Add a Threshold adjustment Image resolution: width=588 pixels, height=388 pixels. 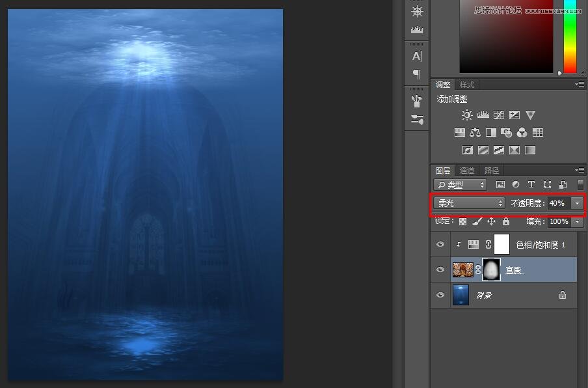pyautogui.click(x=499, y=150)
